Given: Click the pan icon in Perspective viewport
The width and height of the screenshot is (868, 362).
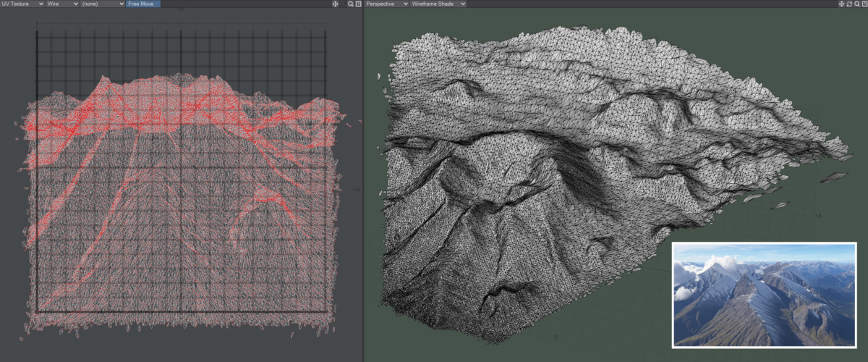Looking at the screenshot, I should pos(841,4).
